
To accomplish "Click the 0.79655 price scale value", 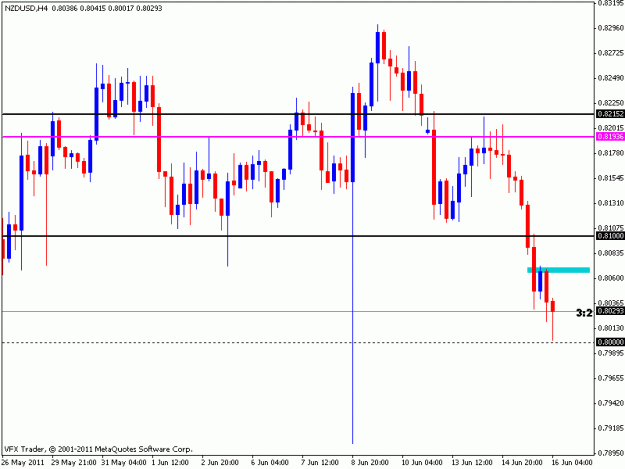I will (x=611, y=378).
